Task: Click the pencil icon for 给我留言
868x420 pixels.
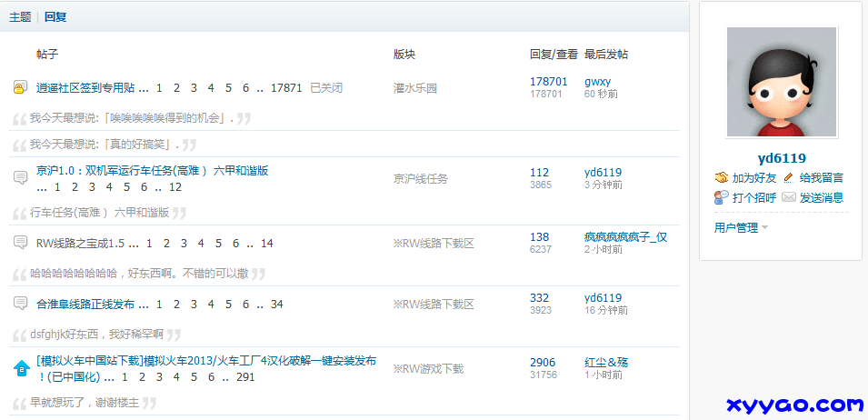Action: pyautogui.click(x=789, y=177)
